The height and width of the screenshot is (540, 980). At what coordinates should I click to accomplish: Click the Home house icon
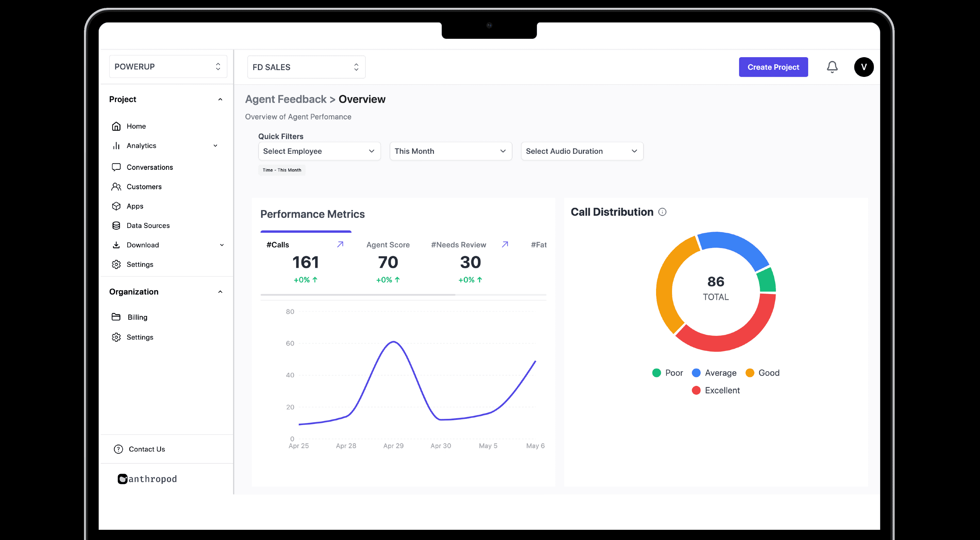pyautogui.click(x=116, y=126)
